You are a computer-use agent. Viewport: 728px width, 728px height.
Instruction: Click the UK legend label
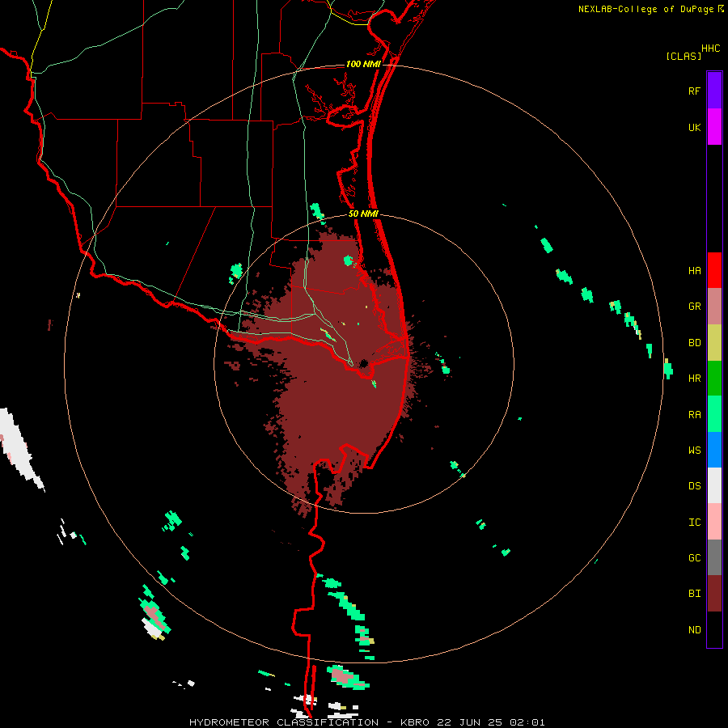[x=694, y=127]
